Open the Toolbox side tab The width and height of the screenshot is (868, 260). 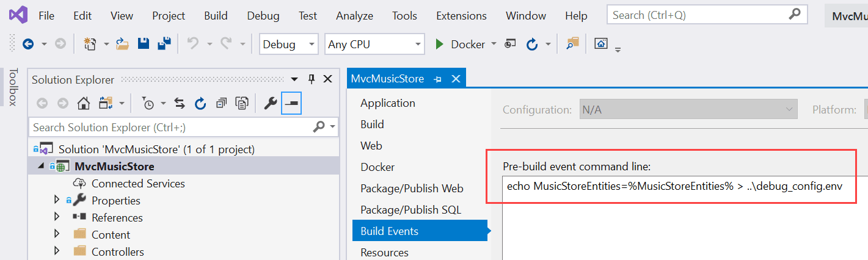[x=12, y=87]
